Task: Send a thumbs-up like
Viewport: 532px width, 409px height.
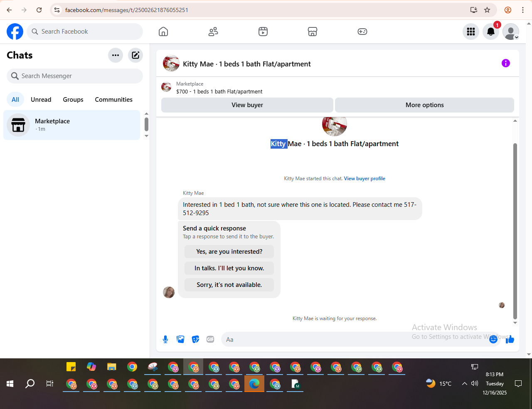Action: [510, 339]
